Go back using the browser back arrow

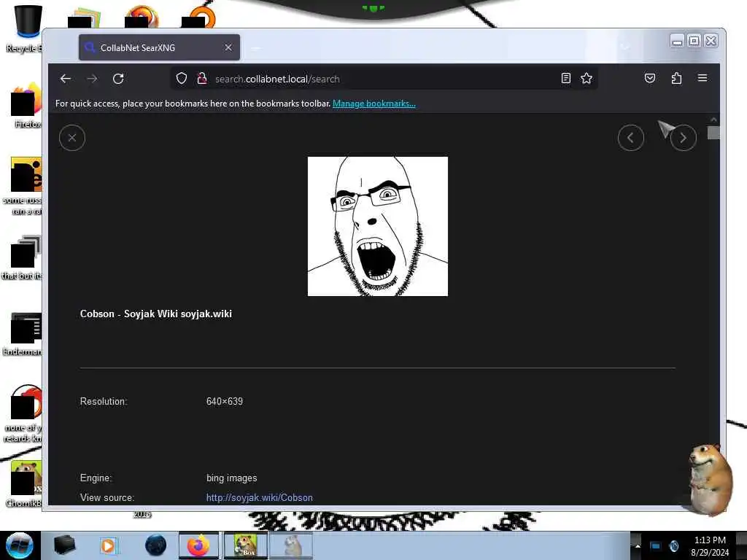click(x=66, y=79)
